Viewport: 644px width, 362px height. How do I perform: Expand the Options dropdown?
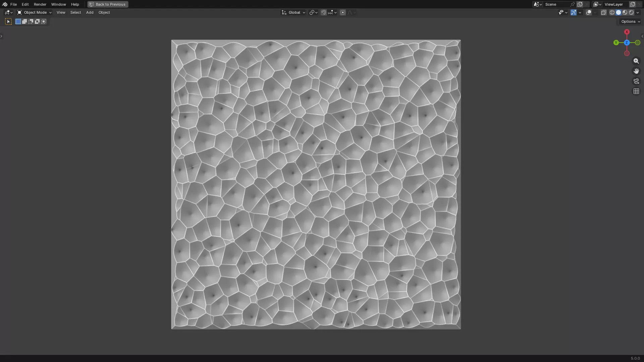click(630, 21)
